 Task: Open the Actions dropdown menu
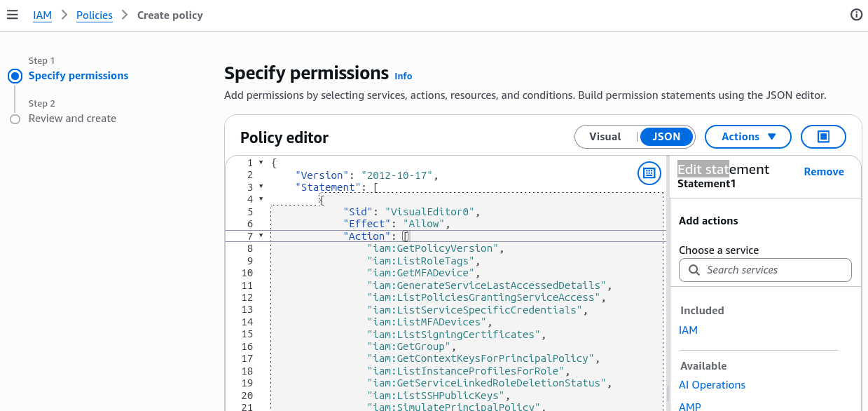tap(748, 137)
